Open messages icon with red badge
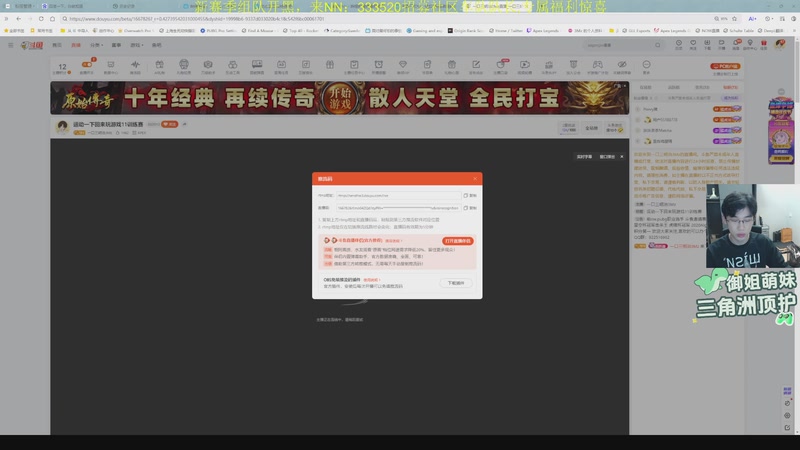 tap(736, 45)
